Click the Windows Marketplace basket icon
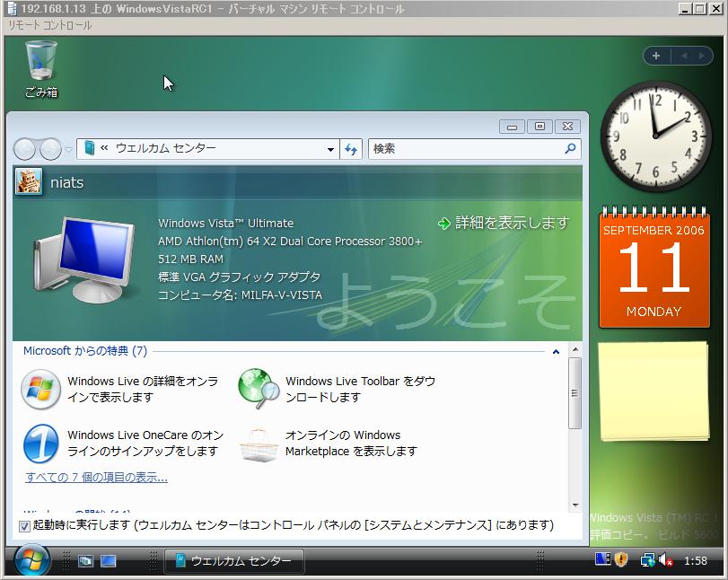Image resolution: width=728 pixels, height=580 pixels. (x=259, y=444)
